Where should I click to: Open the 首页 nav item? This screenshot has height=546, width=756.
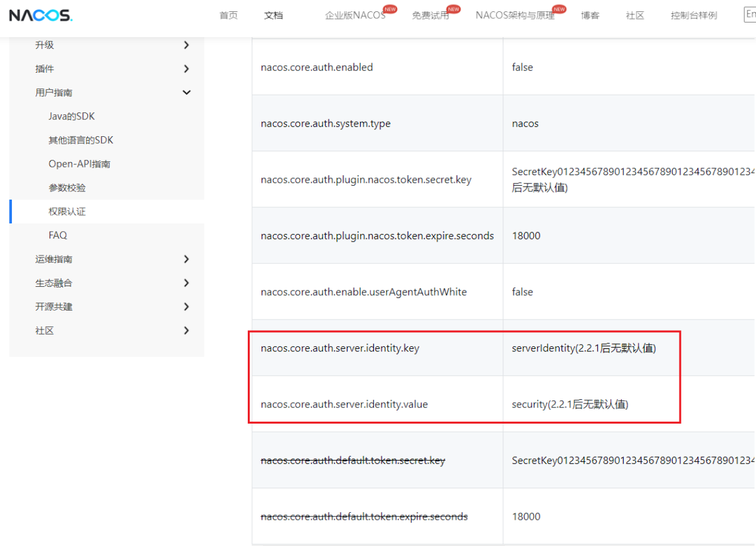pos(228,16)
